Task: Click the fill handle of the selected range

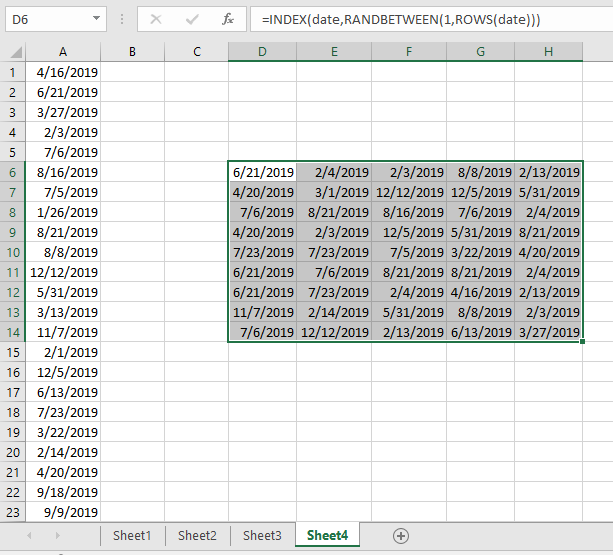Action: (x=583, y=342)
